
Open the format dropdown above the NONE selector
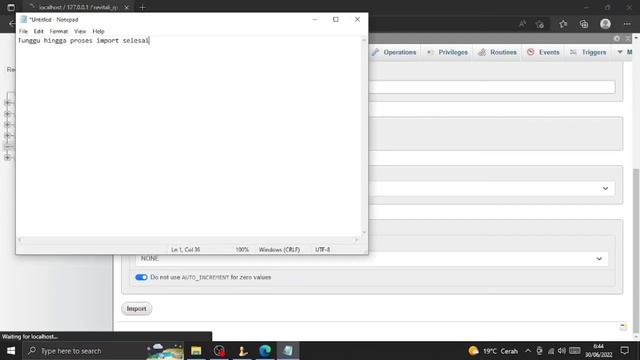pyautogui.click(x=492, y=188)
